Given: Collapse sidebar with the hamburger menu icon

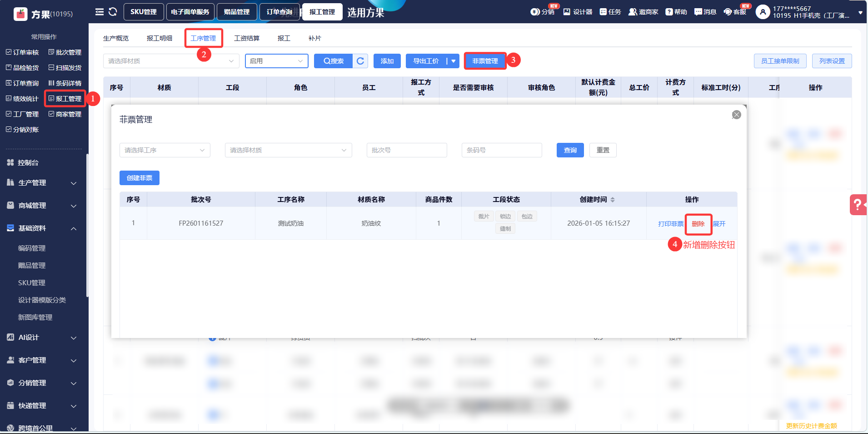Looking at the screenshot, I should point(100,12).
